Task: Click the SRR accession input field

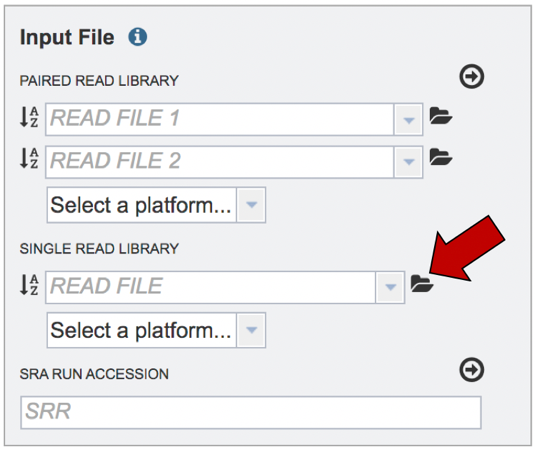Action: [x=251, y=412]
